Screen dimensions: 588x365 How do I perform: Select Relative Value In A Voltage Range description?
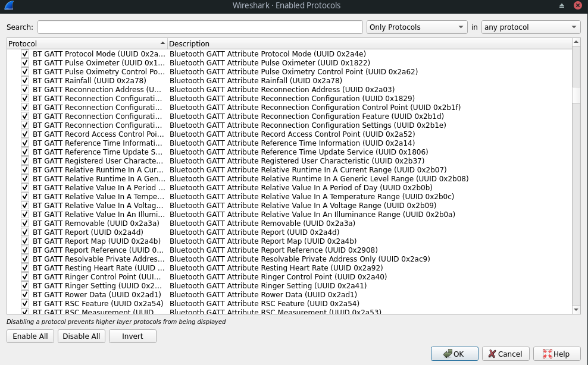[x=303, y=205]
